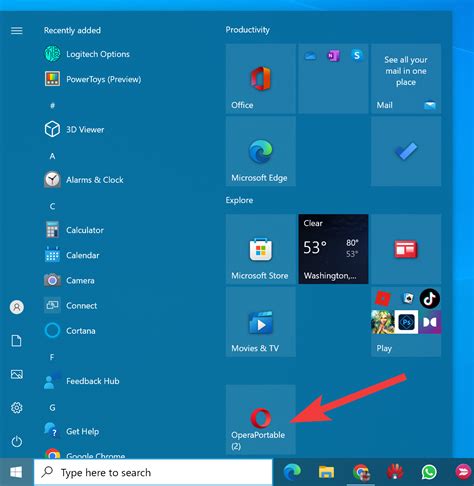Screen dimensions: 474x486
Task: Open Chrome from the taskbar
Action: click(x=361, y=472)
